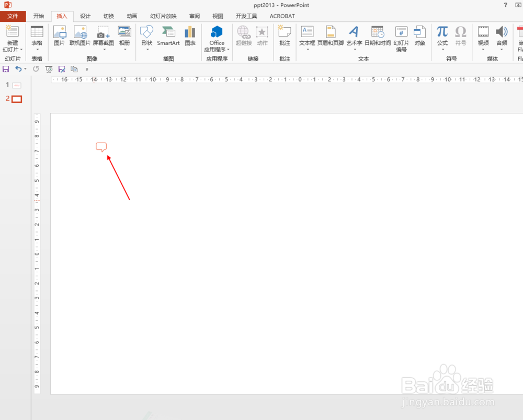Click the PowerPoint app icon in title bar
This screenshot has width=523, height=420.
(8, 5)
